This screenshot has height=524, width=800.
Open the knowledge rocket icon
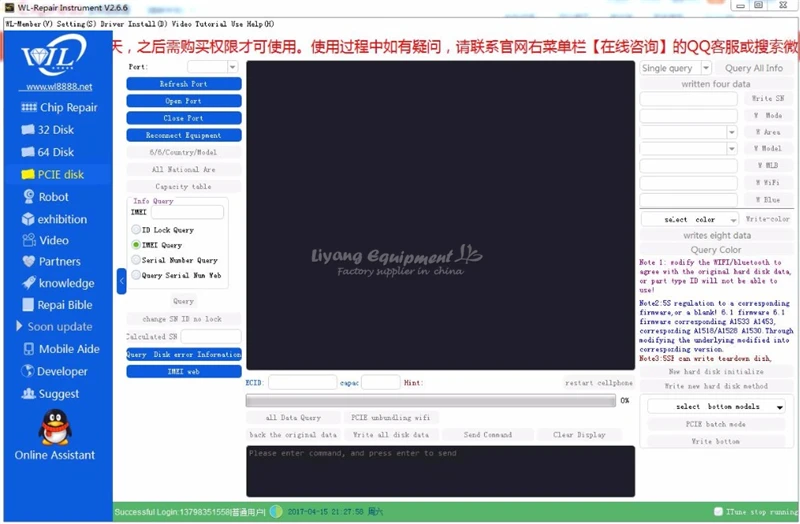(29, 283)
